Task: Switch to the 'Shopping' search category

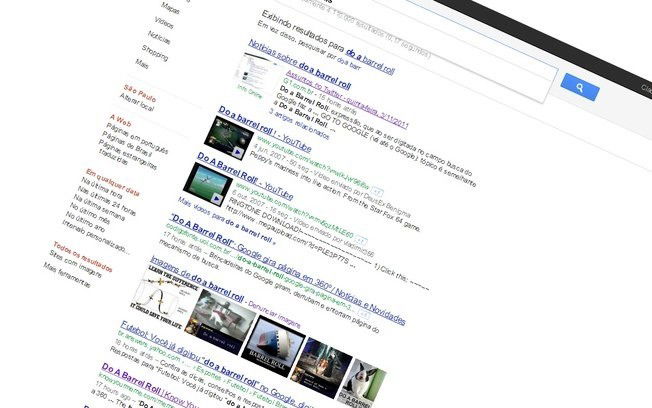Action: 154,47
